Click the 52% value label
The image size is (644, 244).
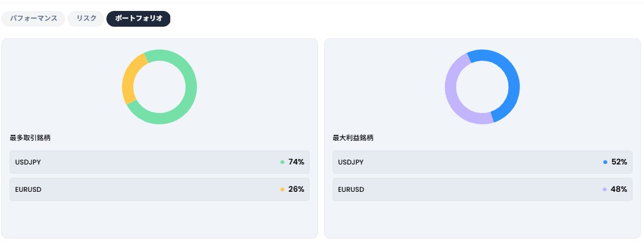pos(619,162)
